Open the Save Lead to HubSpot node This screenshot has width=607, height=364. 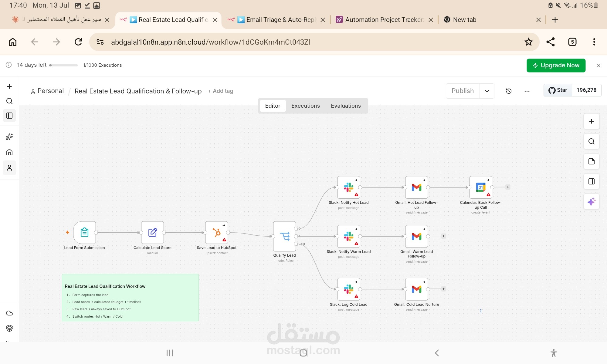click(217, 233)
